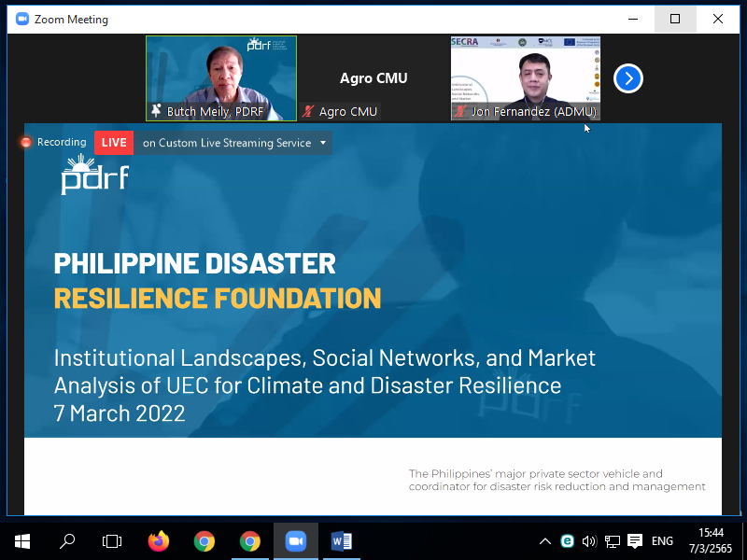Click the green 'e' tray icon
The height and width of the screenshot is (560, 747).
pos(567,541)
